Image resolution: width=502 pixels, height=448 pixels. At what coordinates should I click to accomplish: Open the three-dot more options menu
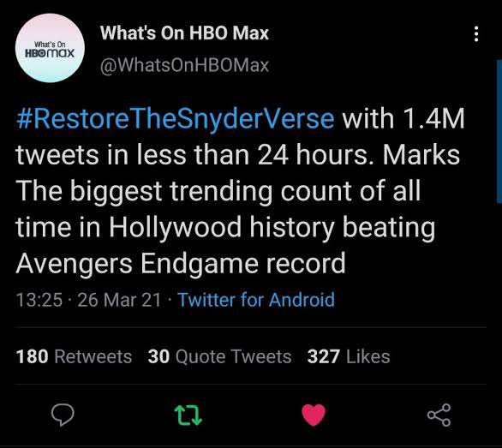click(476, 33)
